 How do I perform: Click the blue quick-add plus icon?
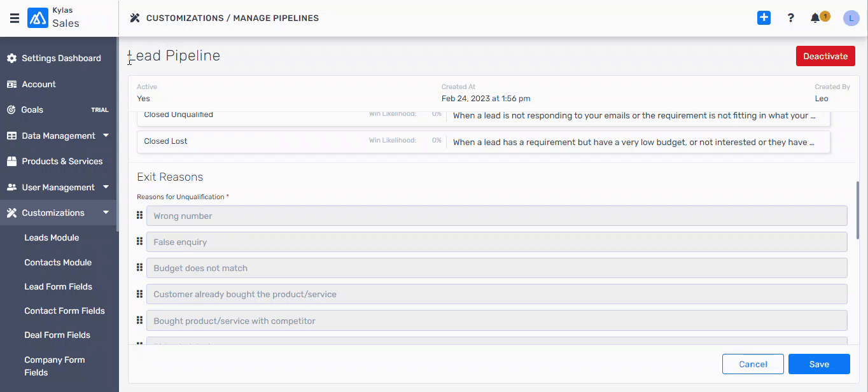764,18
